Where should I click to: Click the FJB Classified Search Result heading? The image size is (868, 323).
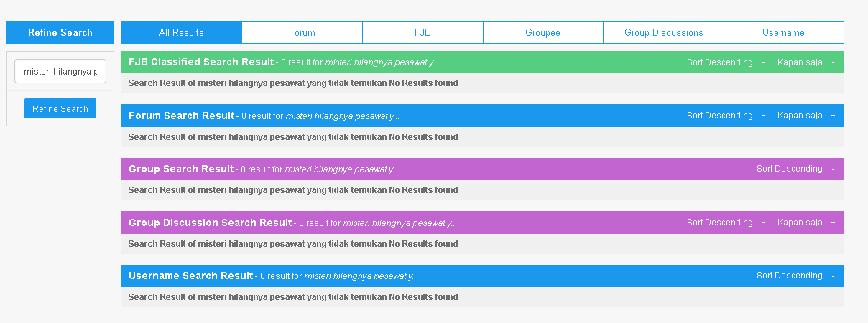pos(201,62)
